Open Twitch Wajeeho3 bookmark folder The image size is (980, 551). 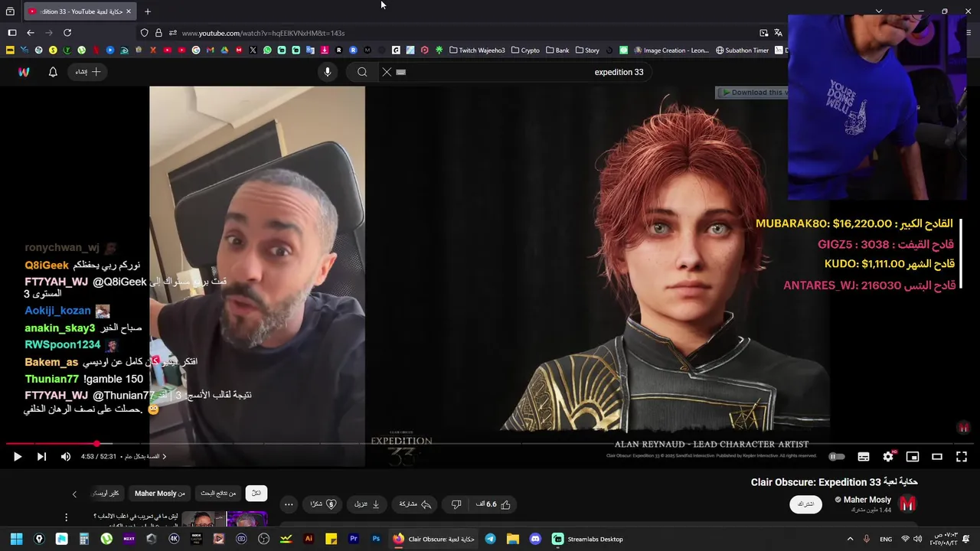477,51
